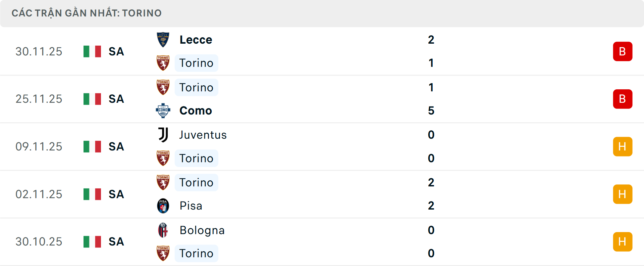Click the red B badge for Como match
The width and height of the screenshot is (644, 266).
click(x=623, y=99)
